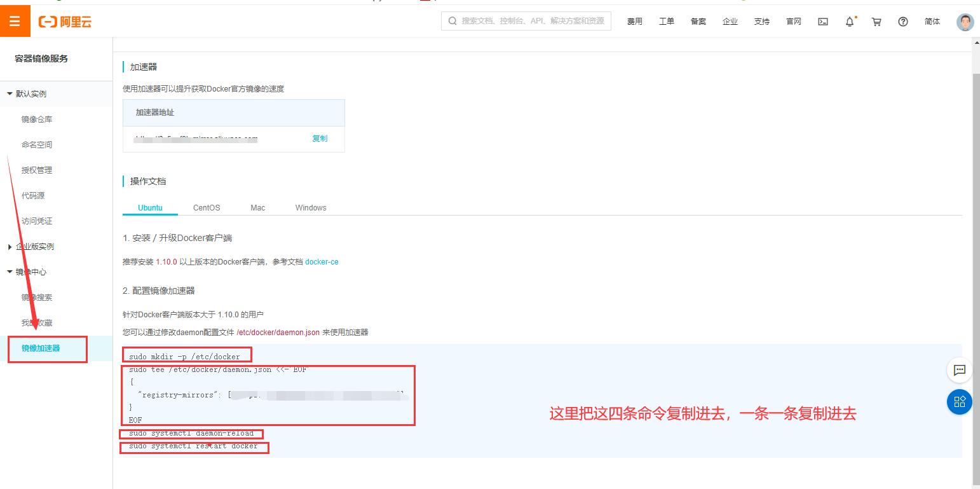The width and height of the screenshot is (980, 489).
Task: Open the shopping cart icon
Action: tap(876, 22)
